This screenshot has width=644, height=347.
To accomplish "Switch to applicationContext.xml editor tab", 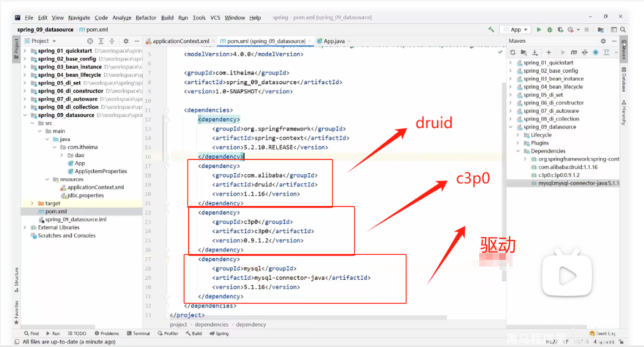I will (180, 41).
